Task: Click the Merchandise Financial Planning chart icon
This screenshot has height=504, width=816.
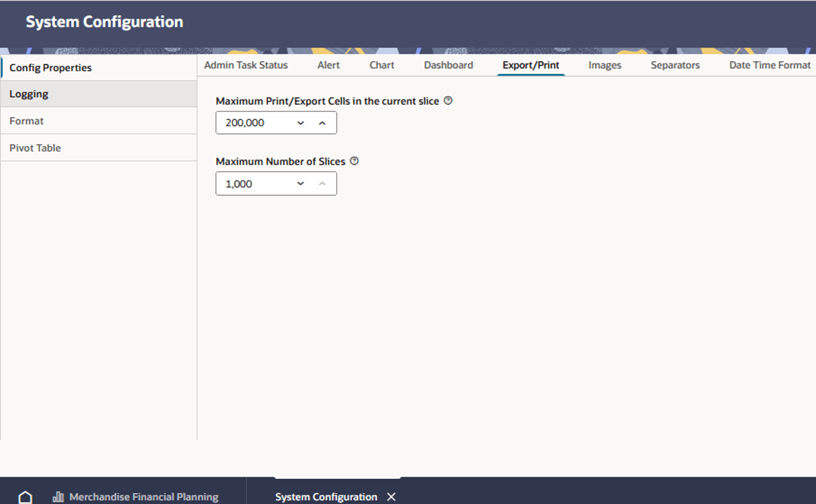Action: pyautogui.click(x=58, y=497)
